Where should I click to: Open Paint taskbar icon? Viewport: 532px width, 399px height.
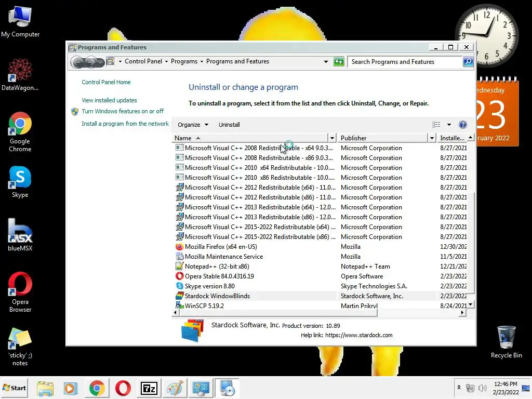tap(175, 388)
